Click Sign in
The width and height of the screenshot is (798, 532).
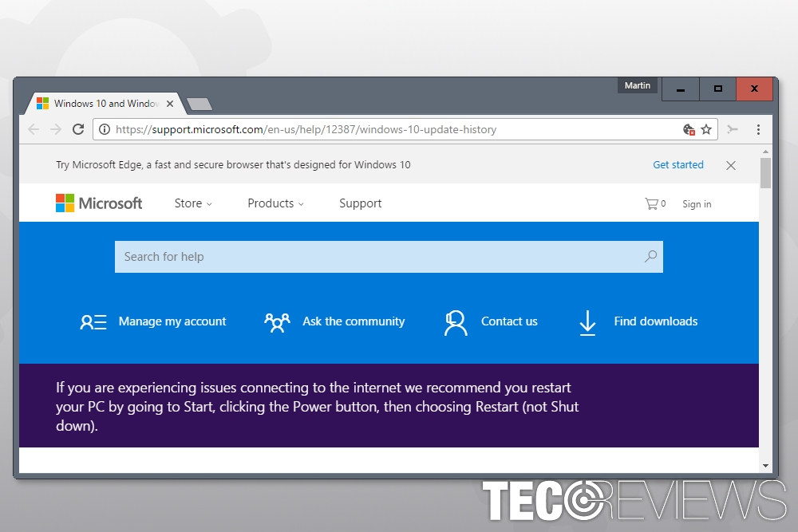tap(697, 204)
